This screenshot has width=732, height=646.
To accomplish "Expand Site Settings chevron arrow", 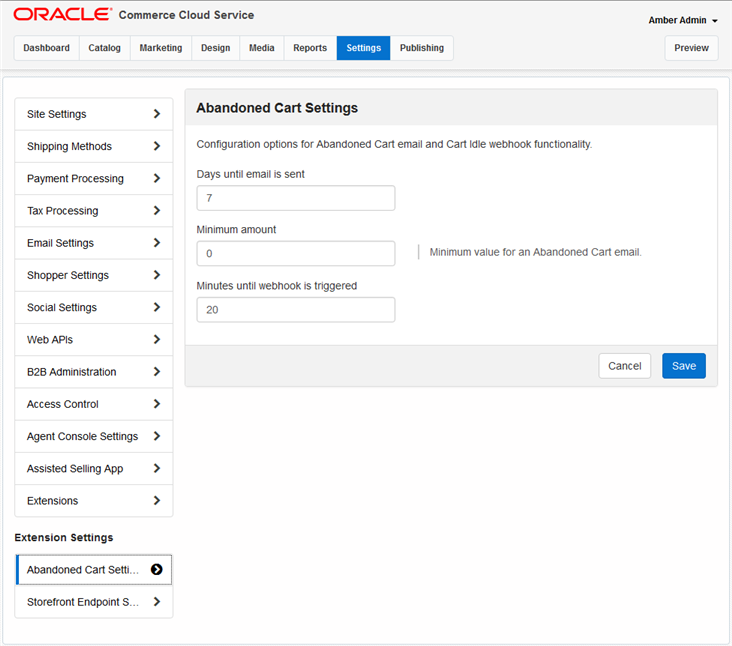I will [x=157, y=114].
